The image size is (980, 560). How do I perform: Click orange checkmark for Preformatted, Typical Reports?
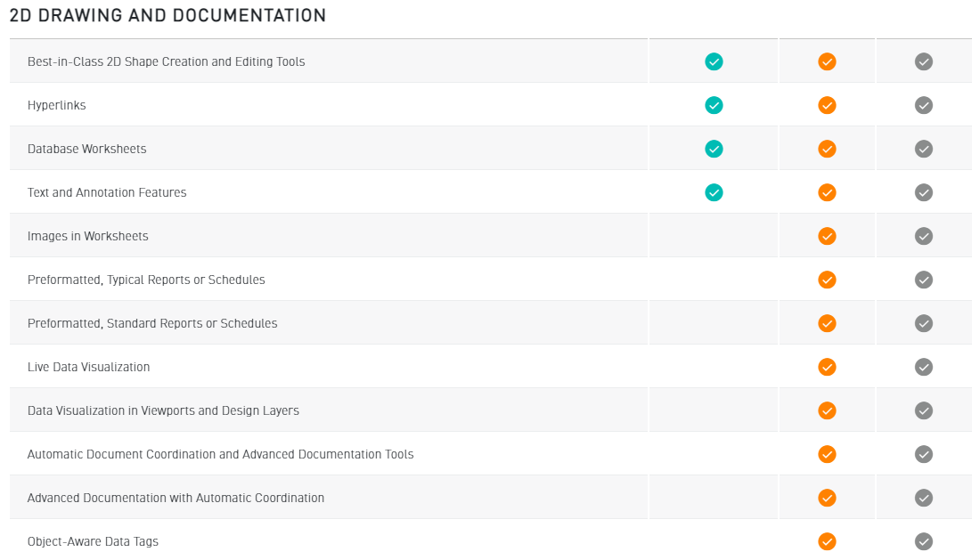point(827,280)
